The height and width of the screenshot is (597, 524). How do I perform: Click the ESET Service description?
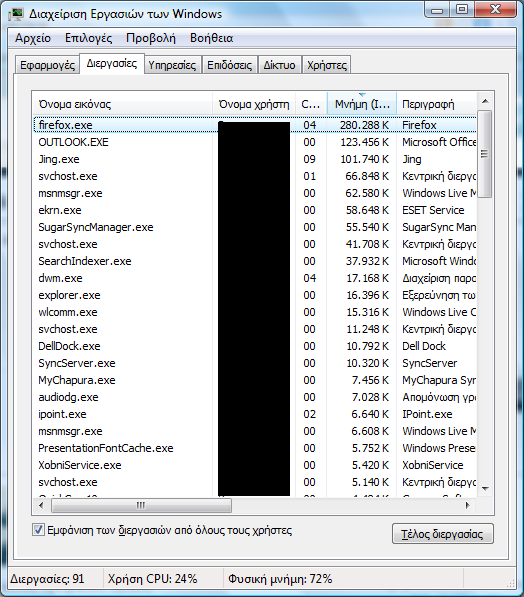(433, 210)
